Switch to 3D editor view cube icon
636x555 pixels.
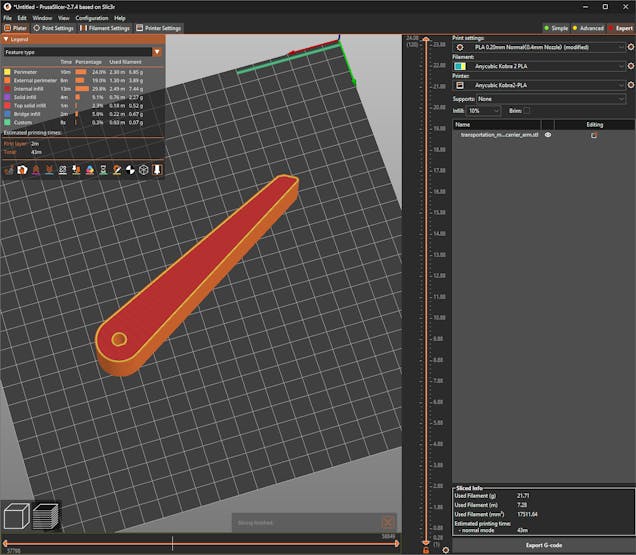[16, 517]
